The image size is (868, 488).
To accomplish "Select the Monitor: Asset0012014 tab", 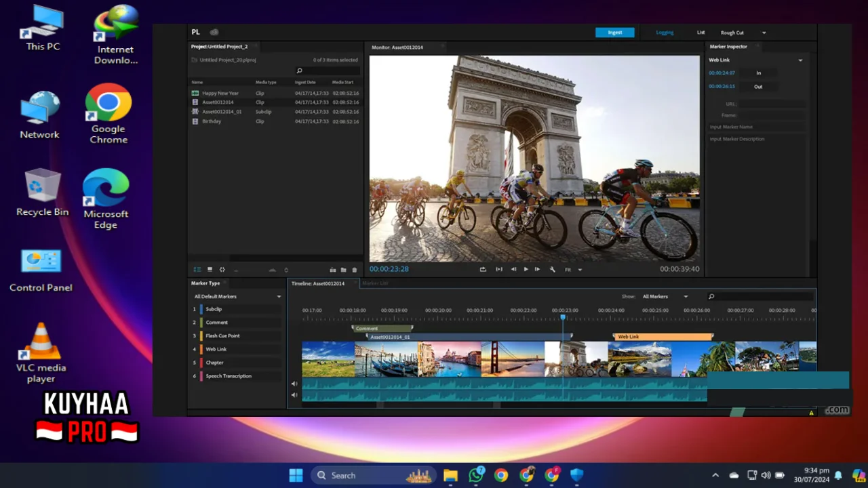I will coord(397,47).
